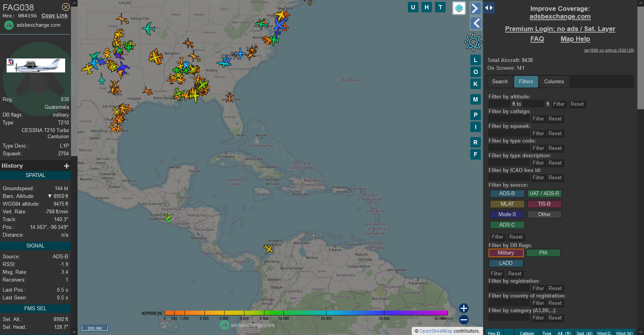The width and height of the screenshot is (644, 335).
Task: Click the 200 NM map scale indicator
Action: [95, 328]
